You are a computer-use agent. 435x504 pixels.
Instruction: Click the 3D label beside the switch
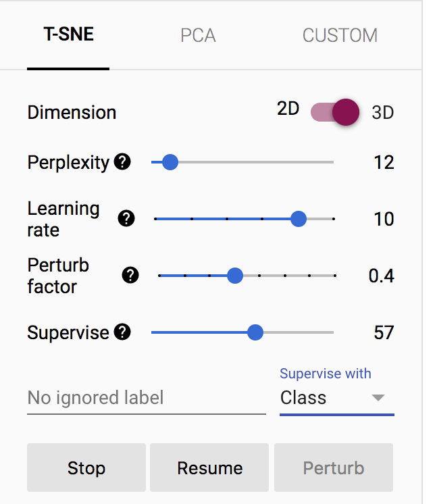click(383, 112)
